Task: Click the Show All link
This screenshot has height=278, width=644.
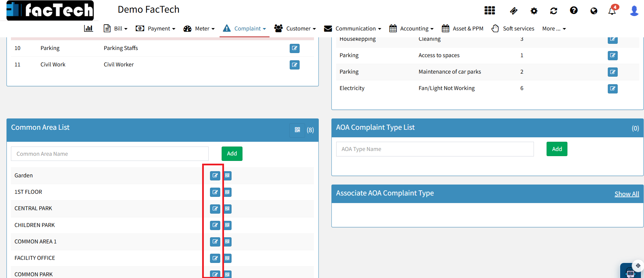Action: (627, 194)
